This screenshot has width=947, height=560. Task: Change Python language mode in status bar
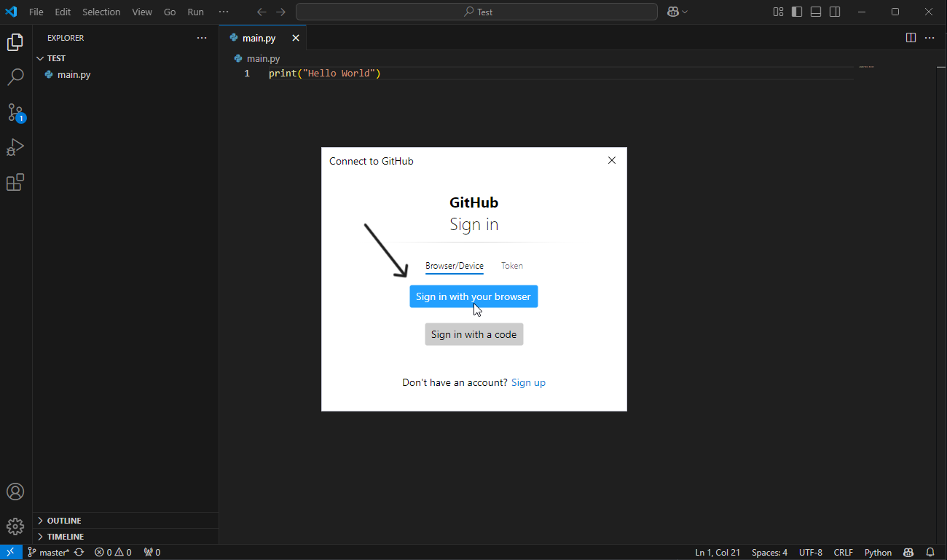(x=878, y=552)
